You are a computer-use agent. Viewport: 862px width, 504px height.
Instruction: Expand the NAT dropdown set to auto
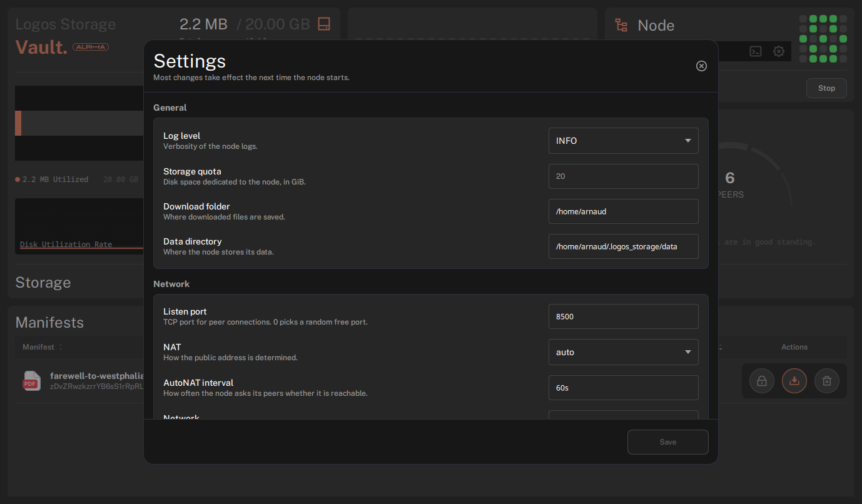click(624, 352)
